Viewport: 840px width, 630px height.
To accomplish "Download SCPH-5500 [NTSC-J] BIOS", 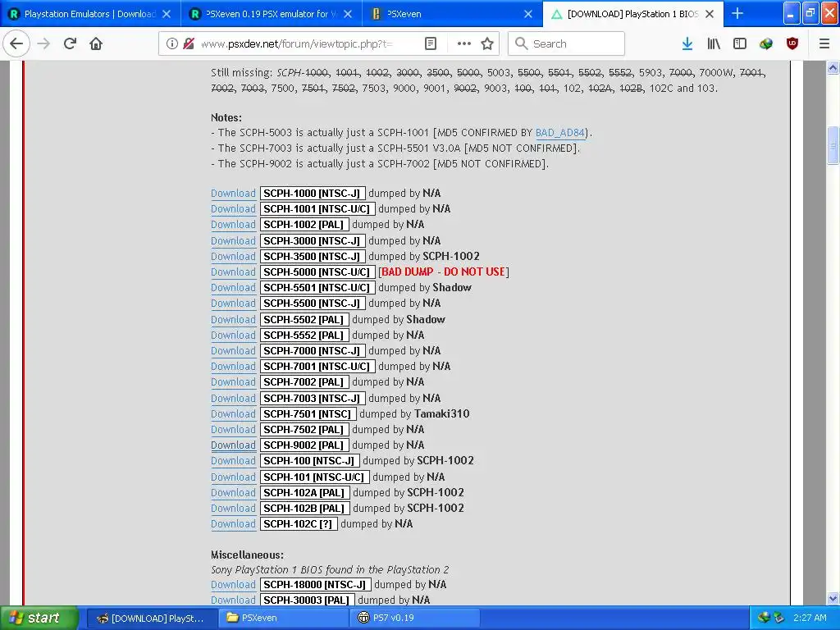I will tap(233, 304).
